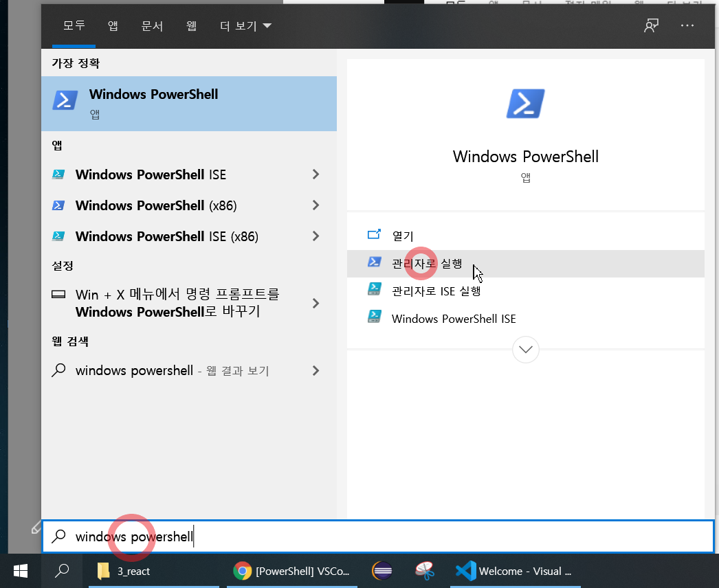Screen dimensions: 719x588
Task: Expand the web search result arrow
Action: [316, 370]
